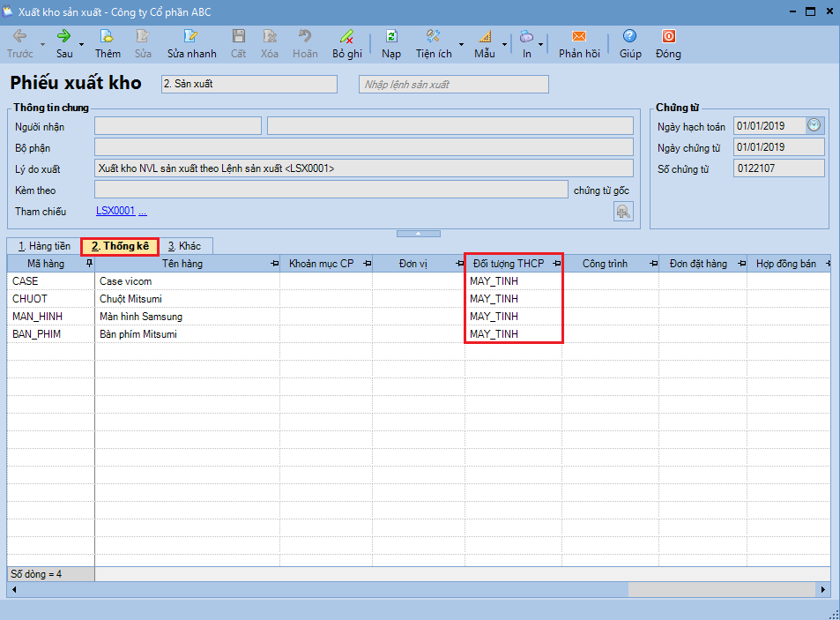
Task: Toggle pin on Đối tượng THCP column
Action: click(x=555, y=264)
